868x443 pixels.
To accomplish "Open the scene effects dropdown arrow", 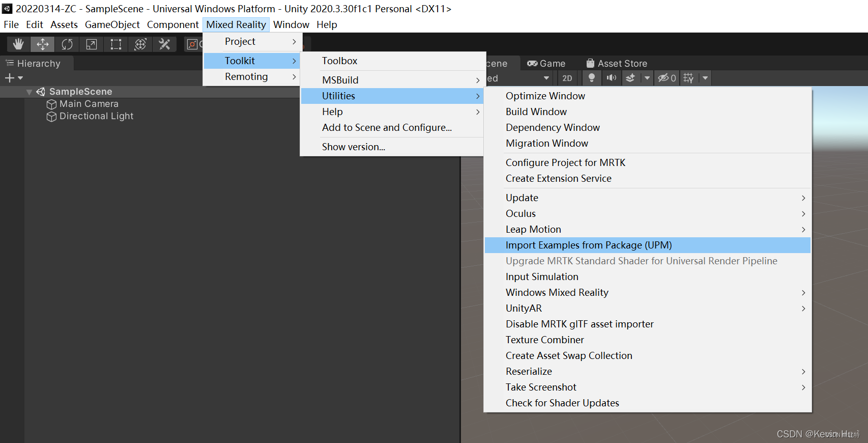I will [x=647, y=78].
